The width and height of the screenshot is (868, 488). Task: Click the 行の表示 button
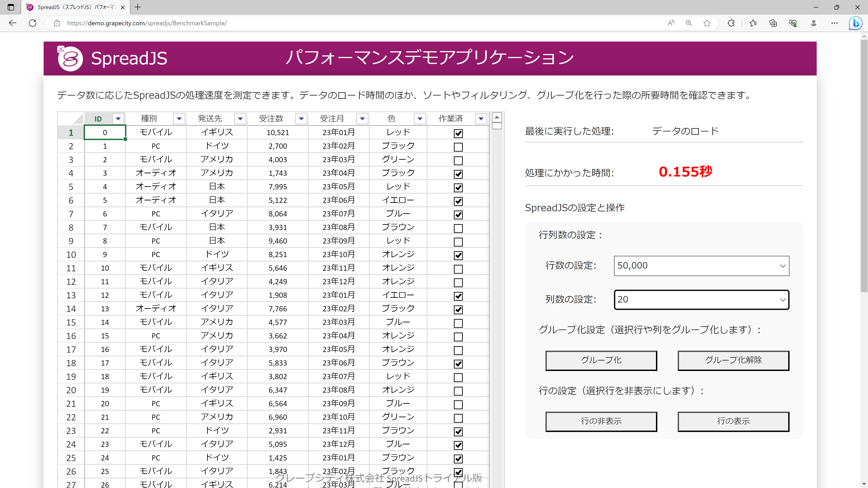tap(733, 421)
